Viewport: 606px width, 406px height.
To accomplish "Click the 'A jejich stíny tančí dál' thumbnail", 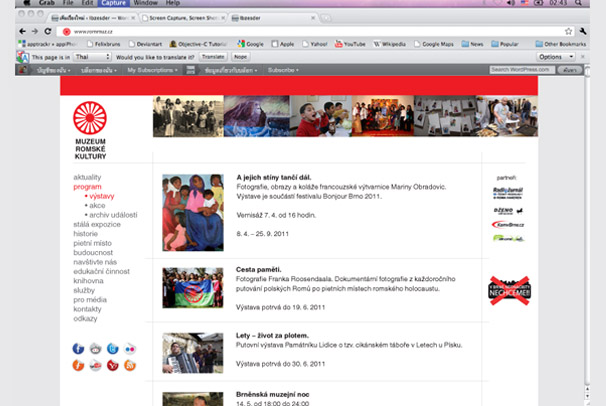I will (193, 212).
